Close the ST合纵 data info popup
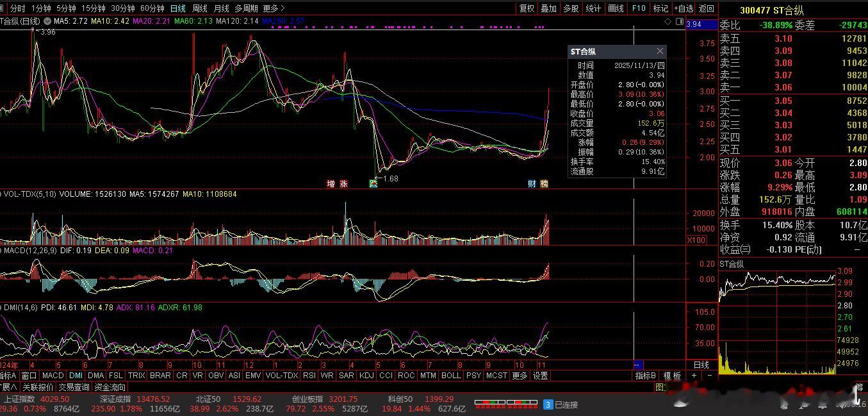 [660, 51]
